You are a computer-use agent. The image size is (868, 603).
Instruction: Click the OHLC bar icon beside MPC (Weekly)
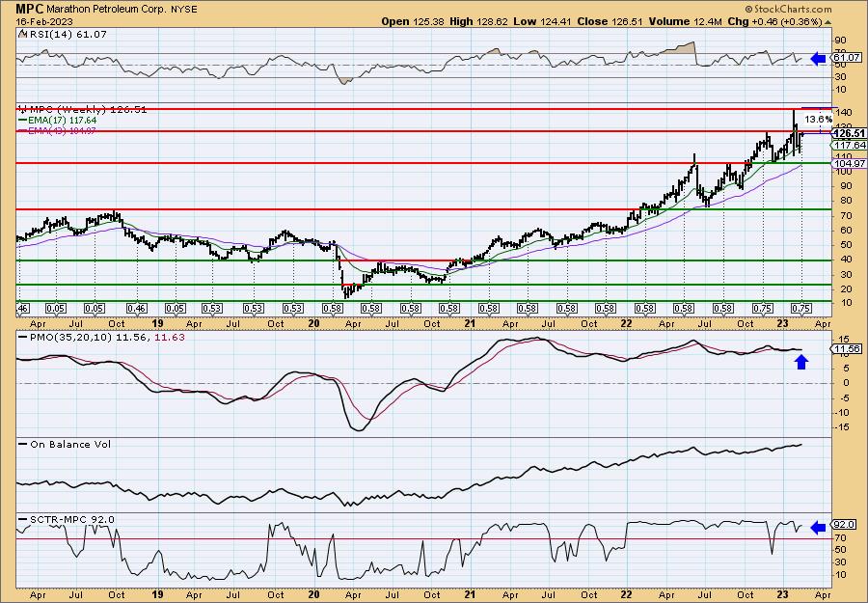[x=22, y=109]
